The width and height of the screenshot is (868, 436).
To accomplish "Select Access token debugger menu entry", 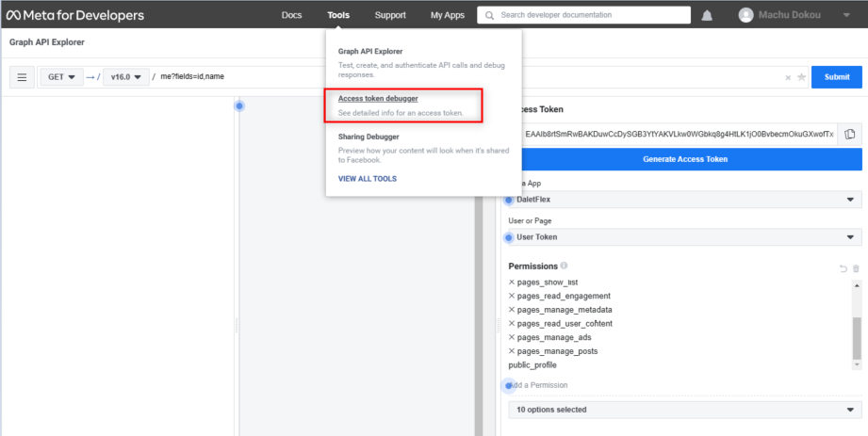I will (x=378, y=99).
